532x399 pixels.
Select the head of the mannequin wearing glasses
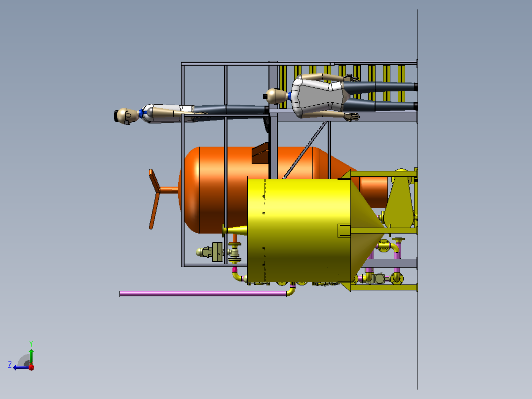tap(126, 116)
